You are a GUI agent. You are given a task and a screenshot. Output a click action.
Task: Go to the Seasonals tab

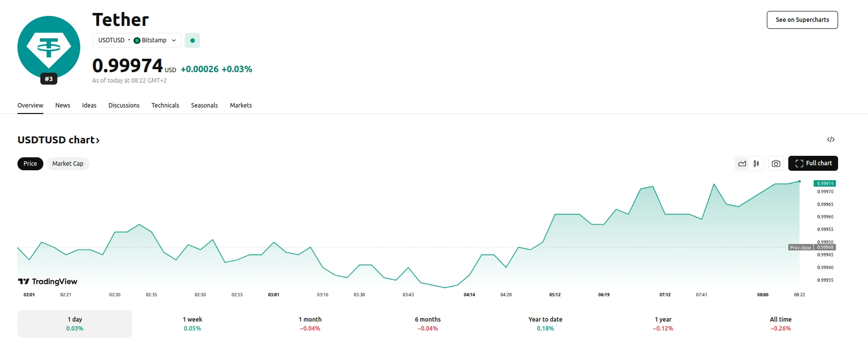204,106
